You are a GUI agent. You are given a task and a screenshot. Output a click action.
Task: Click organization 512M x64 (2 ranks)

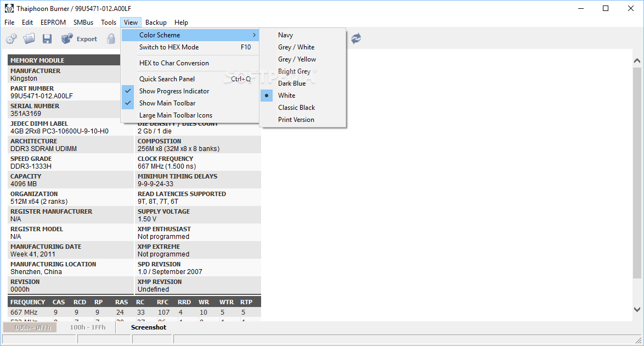pos(39,202)
